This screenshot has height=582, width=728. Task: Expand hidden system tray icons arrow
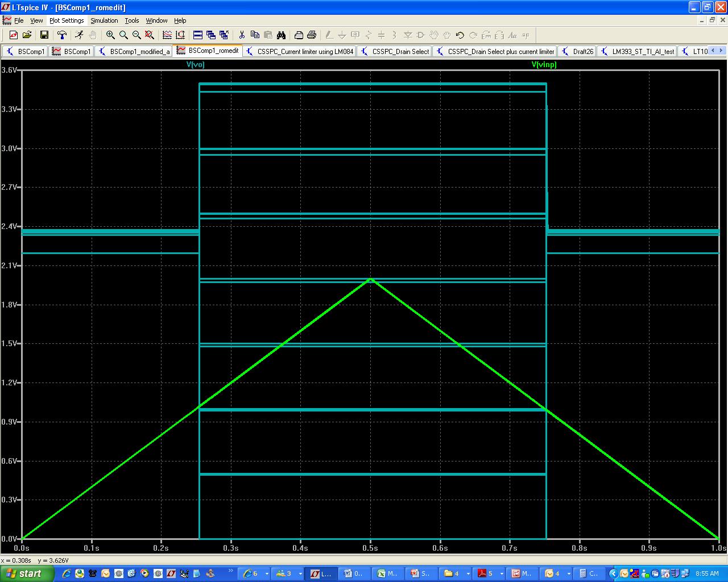click(x=615, y=573)
